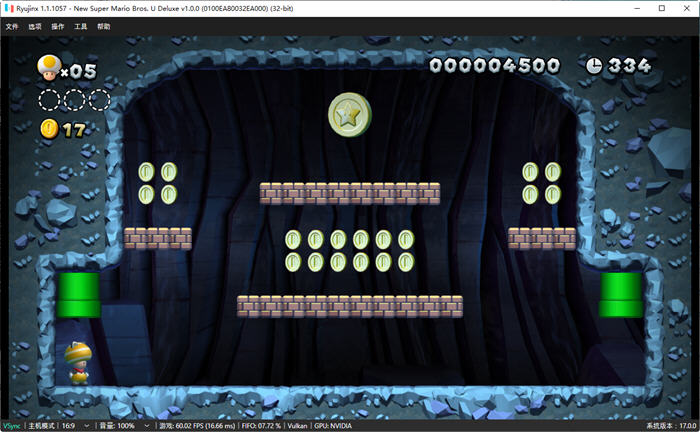Click the last empty Star Coin slot
This screenshot has height=432, width=700.
pos(99,100)
